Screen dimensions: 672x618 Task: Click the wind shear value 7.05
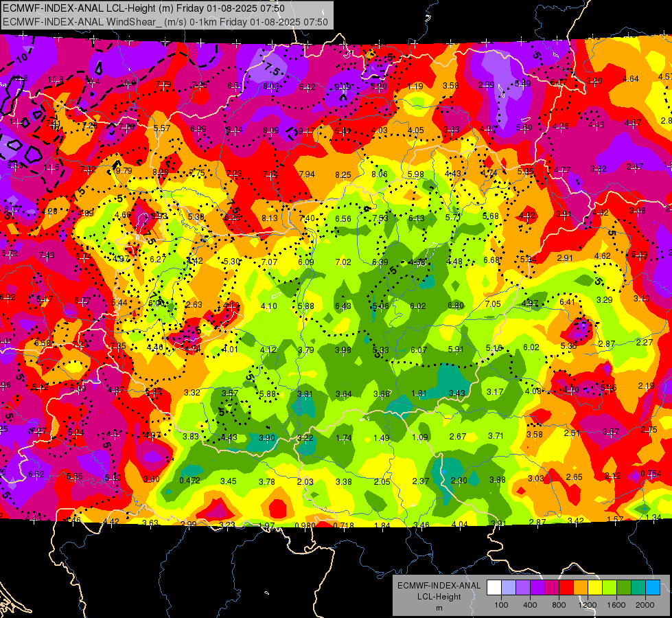click(x=493, y=304)
